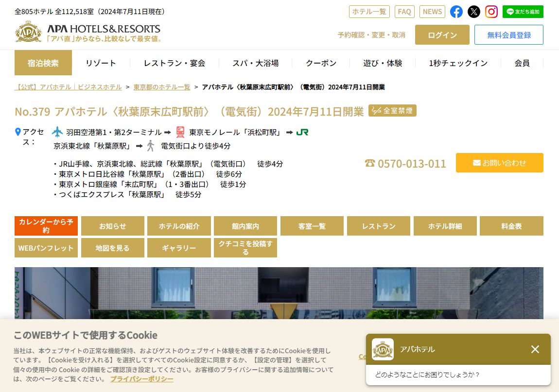Open the NEWS page

pyautogui.click(x=432, y=12)
